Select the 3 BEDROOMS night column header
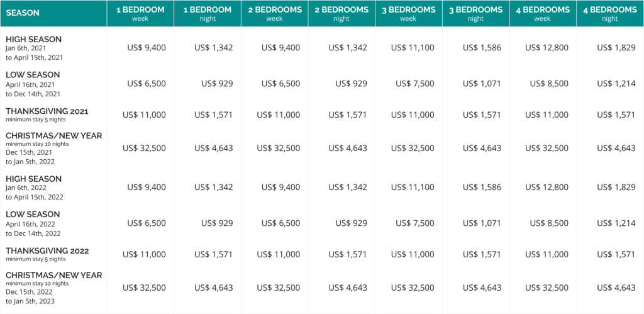This screenshot has width=644, height=314. (476, 13)
